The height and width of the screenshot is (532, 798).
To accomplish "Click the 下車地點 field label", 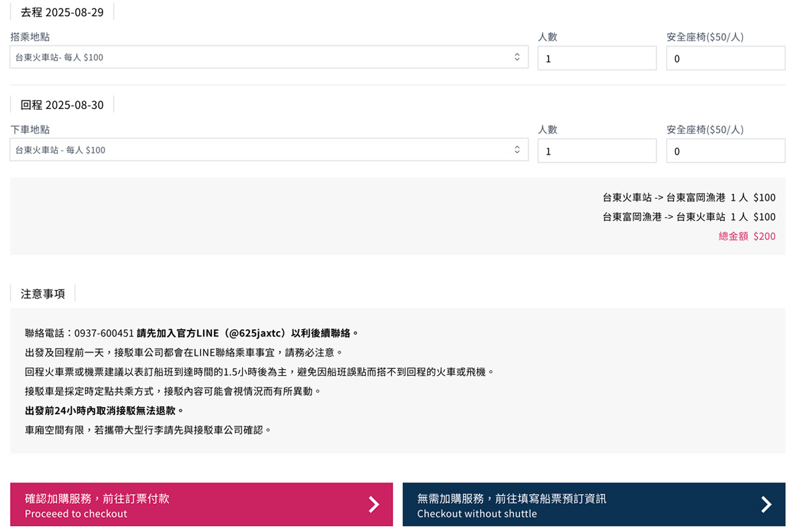I will point(30,130).
